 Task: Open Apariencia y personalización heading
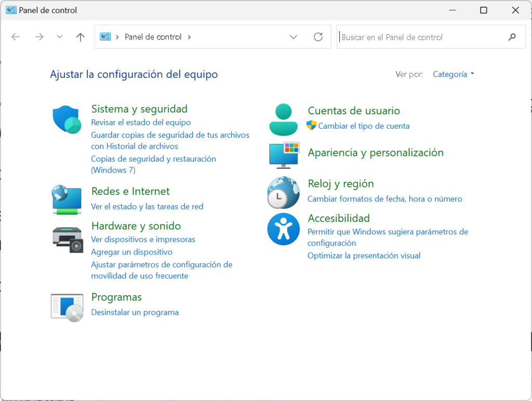(x=376, y=152)
